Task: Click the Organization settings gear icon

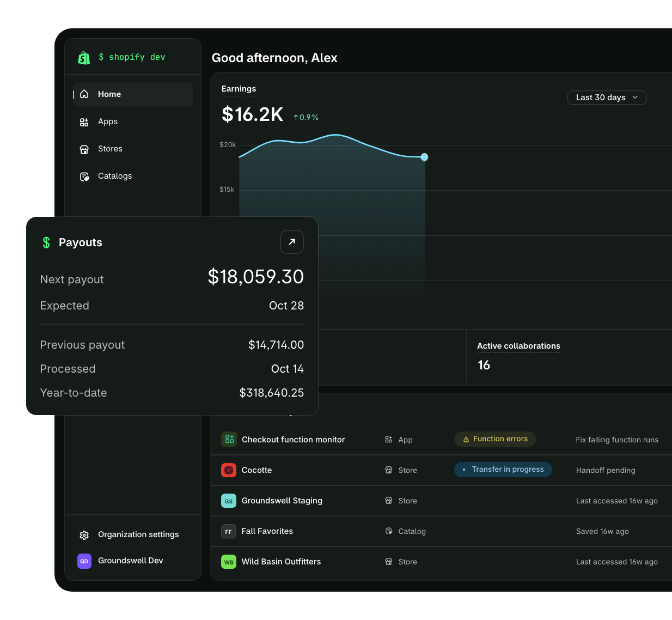Action: (x=84, y=535)
